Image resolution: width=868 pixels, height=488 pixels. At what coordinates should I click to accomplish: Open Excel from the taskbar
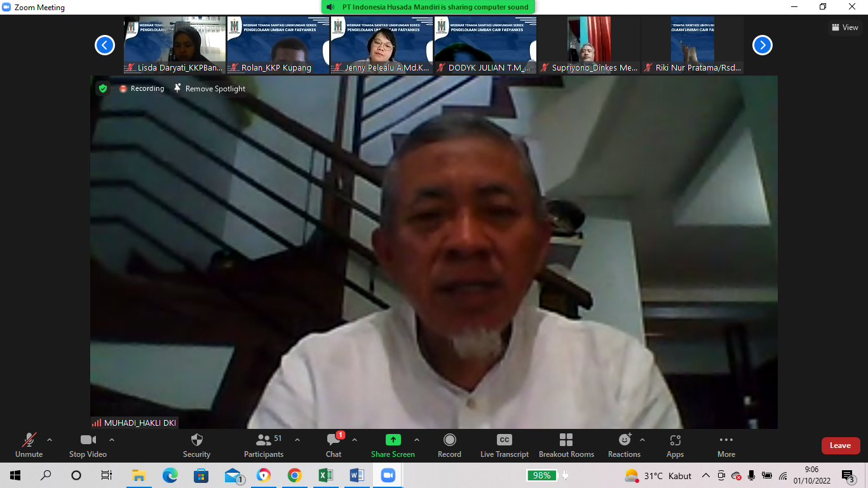[325, 475]
